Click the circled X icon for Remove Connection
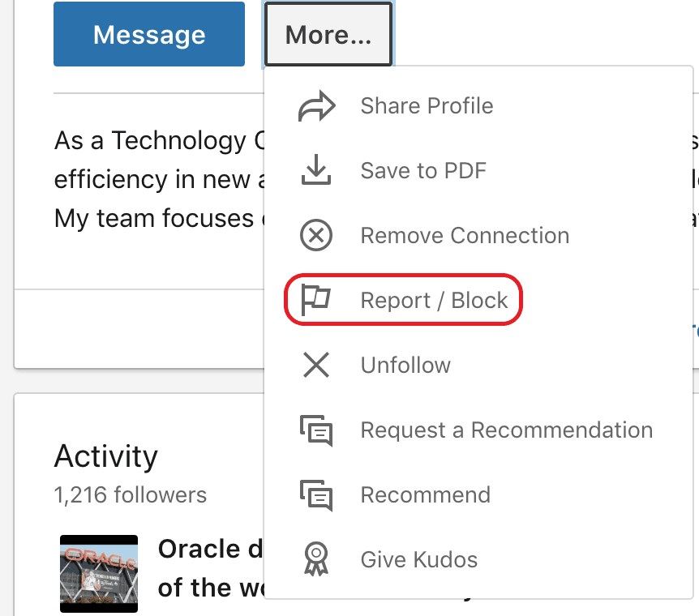Screen dimensions: 699x616 (316, 235)
